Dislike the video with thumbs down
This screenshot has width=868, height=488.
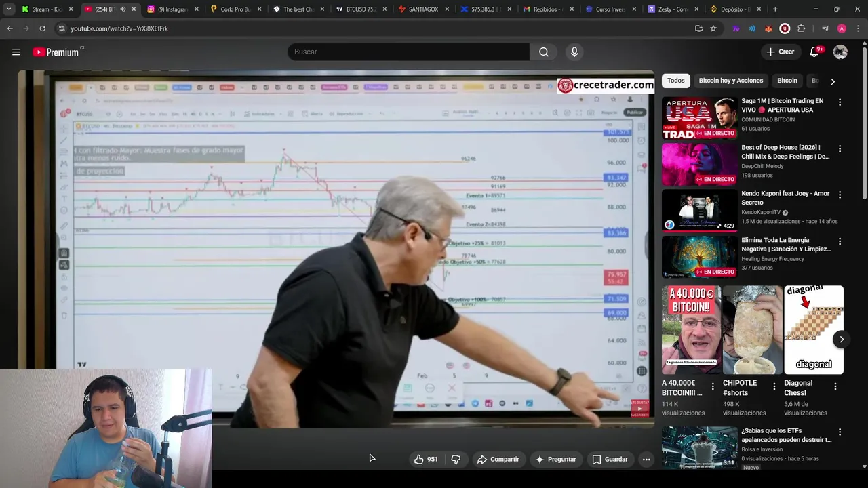(x=456, y=459)
